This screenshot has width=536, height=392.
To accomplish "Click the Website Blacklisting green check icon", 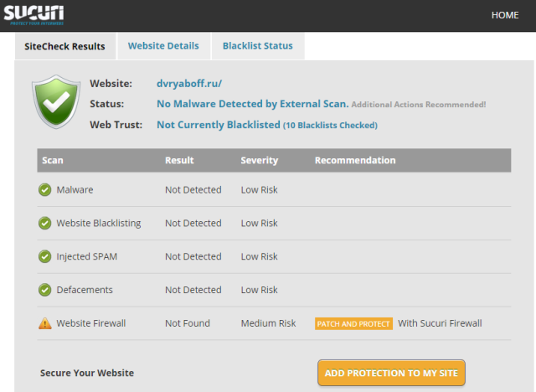I will tap(44, 223).
